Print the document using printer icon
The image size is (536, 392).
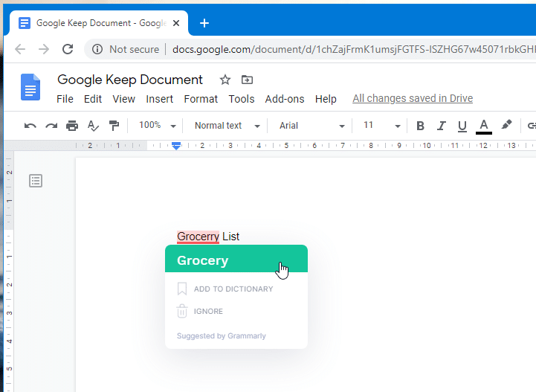pyautogui.click(x=72, y=126)
